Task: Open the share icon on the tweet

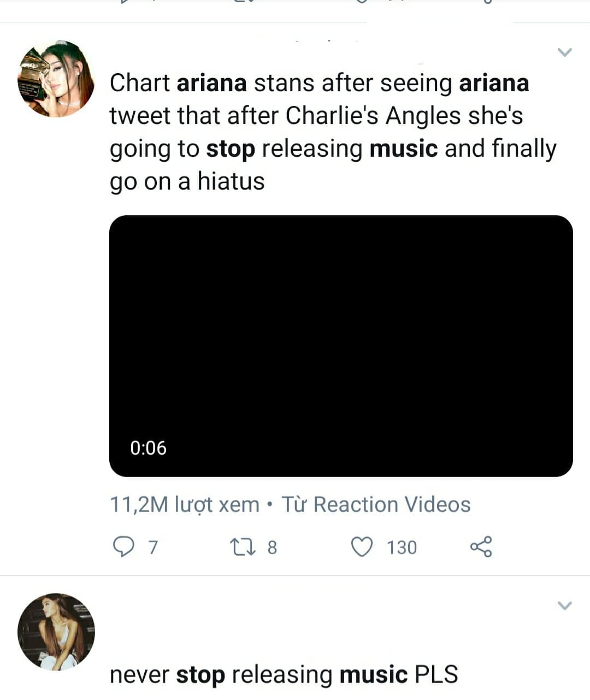Action: point(481,546)
